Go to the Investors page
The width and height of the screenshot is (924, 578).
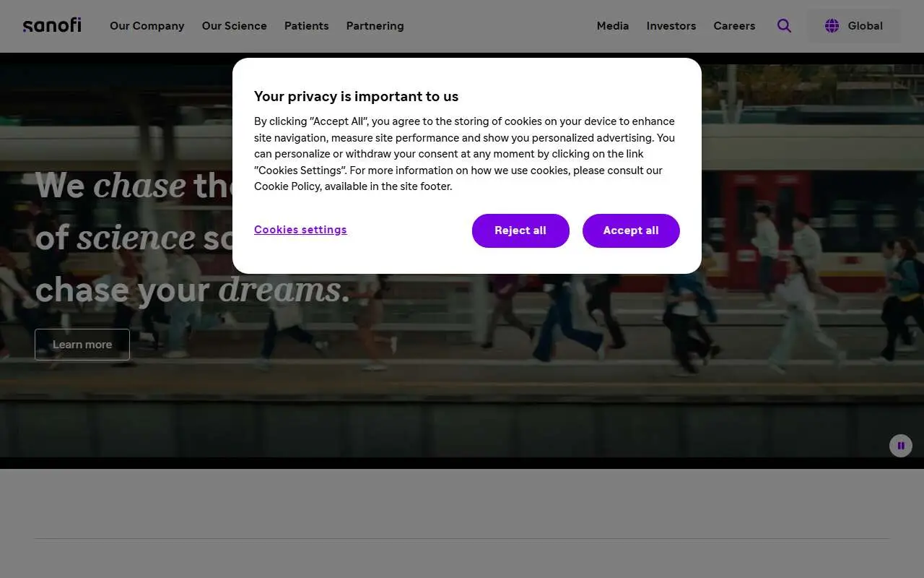pos(671,26)
